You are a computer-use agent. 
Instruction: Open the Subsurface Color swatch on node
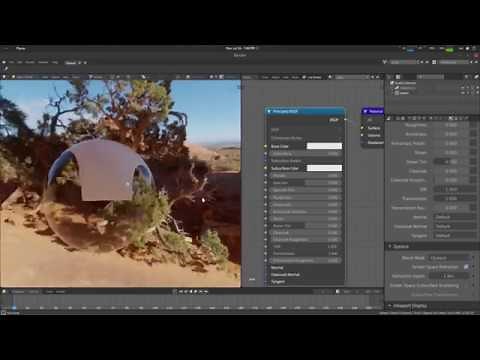[x=324, y=168]
